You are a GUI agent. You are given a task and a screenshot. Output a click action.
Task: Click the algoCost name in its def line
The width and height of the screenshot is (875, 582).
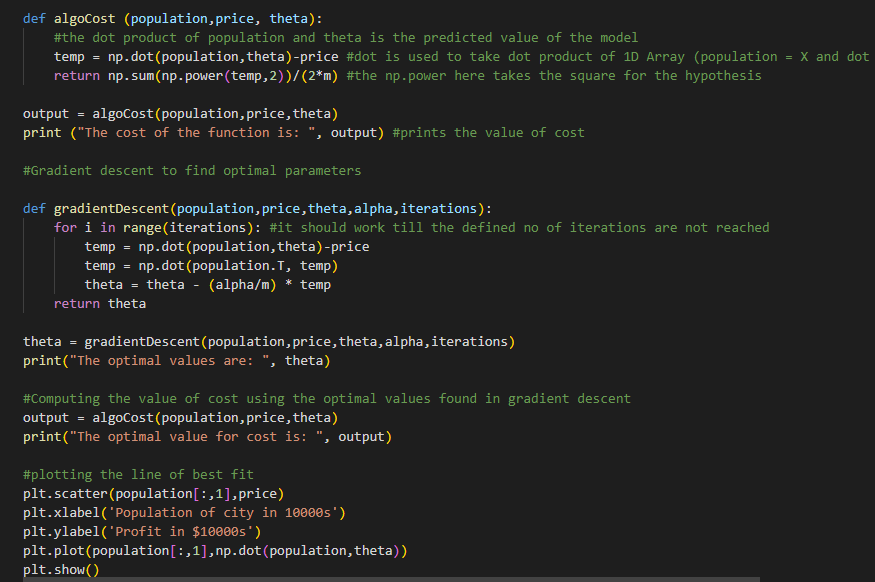pos(84,19)
